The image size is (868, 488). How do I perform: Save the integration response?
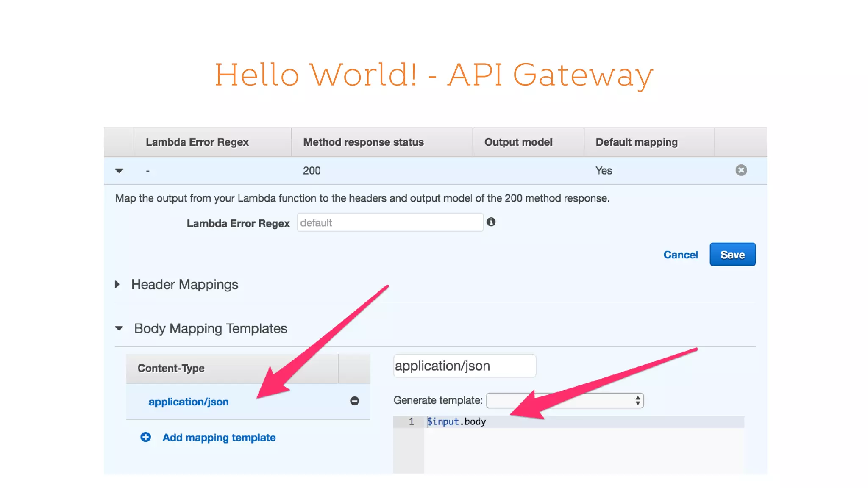(x=732, y=255)
